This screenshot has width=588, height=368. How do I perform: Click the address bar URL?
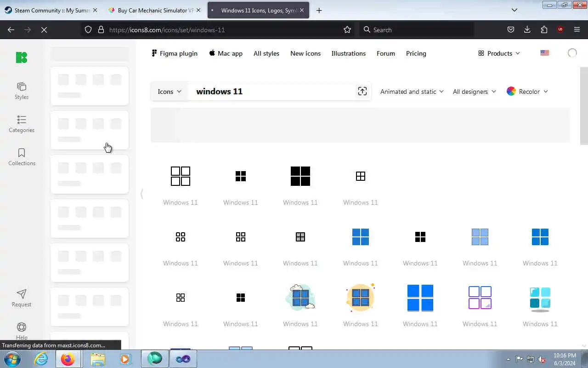(x=167, y=30)
